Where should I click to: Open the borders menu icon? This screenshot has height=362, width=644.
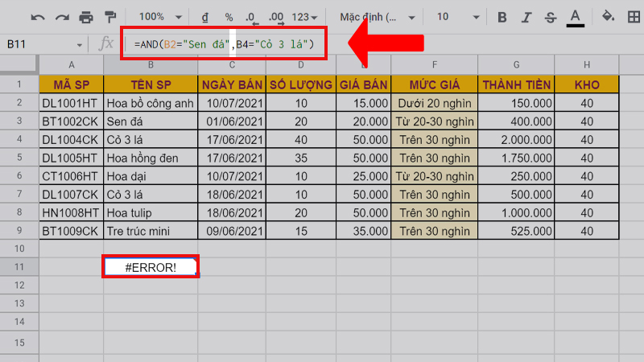634,17
